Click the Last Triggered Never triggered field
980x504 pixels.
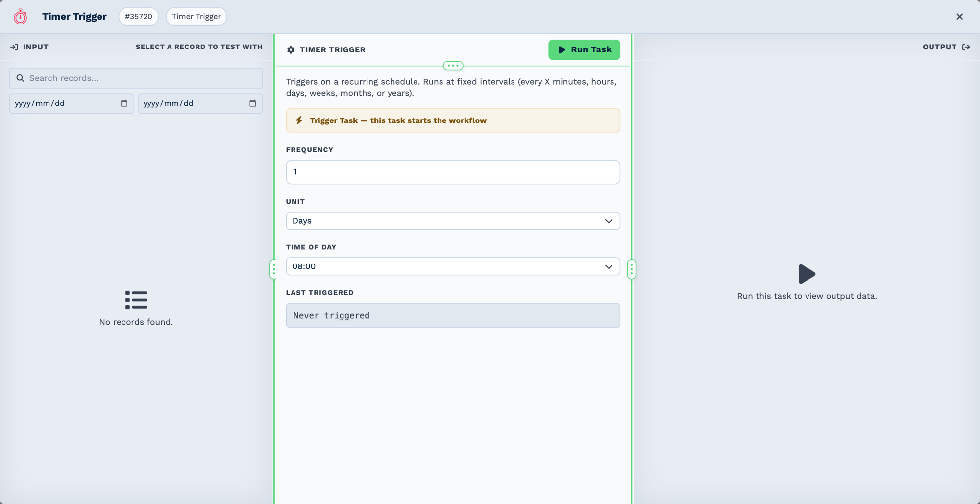pyautogui.click(x=453, y=315)
